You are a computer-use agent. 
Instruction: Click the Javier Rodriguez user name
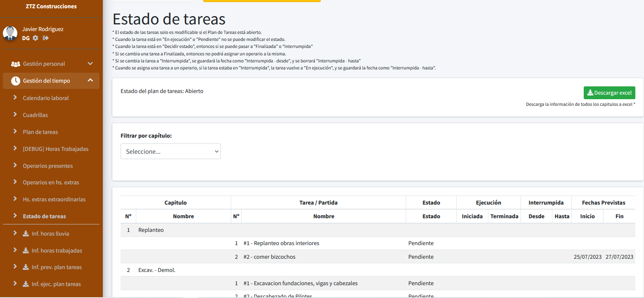click(43, 29)
